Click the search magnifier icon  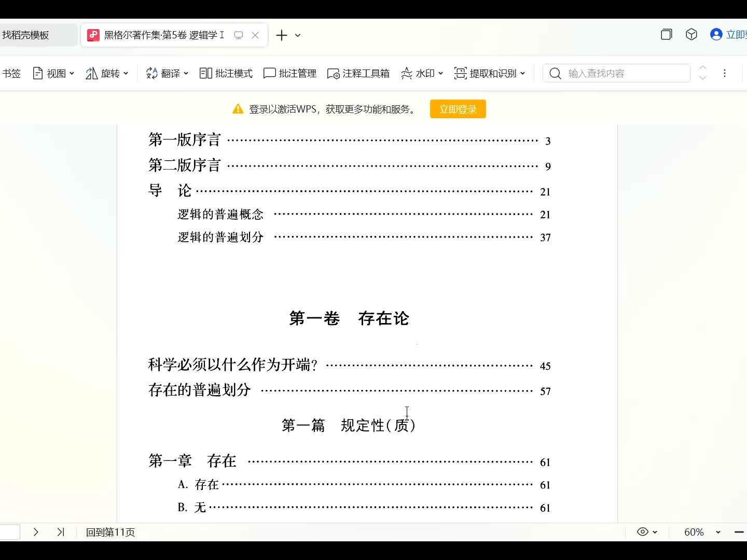[555, 74]
